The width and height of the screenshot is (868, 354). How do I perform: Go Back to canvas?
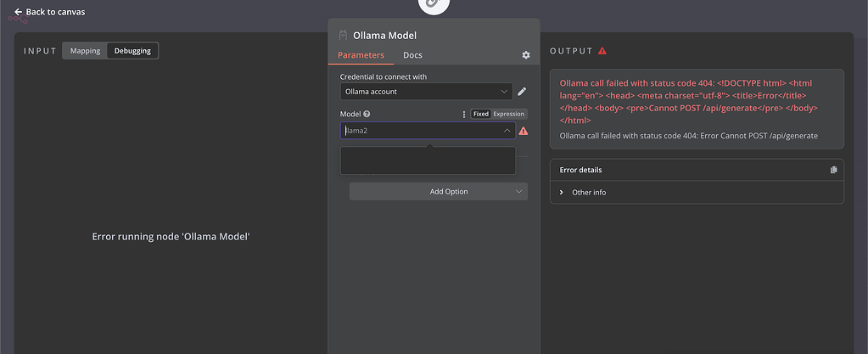50,12
